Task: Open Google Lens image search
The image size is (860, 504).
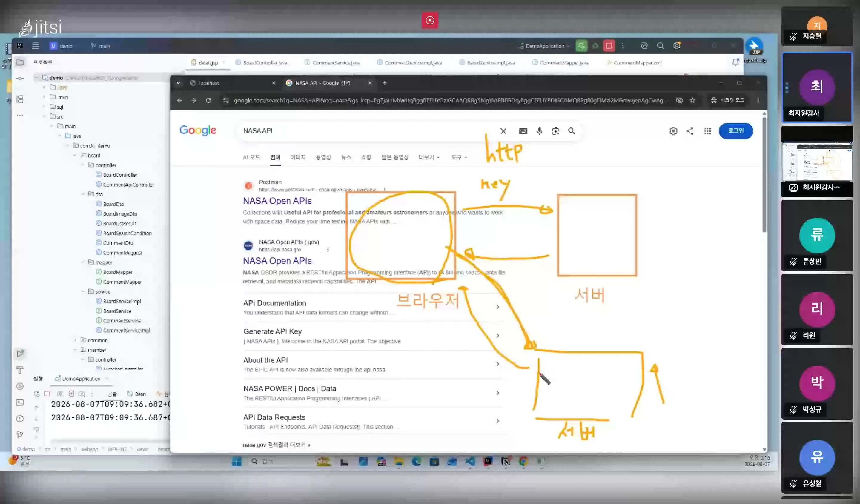Action: (555, 131)
